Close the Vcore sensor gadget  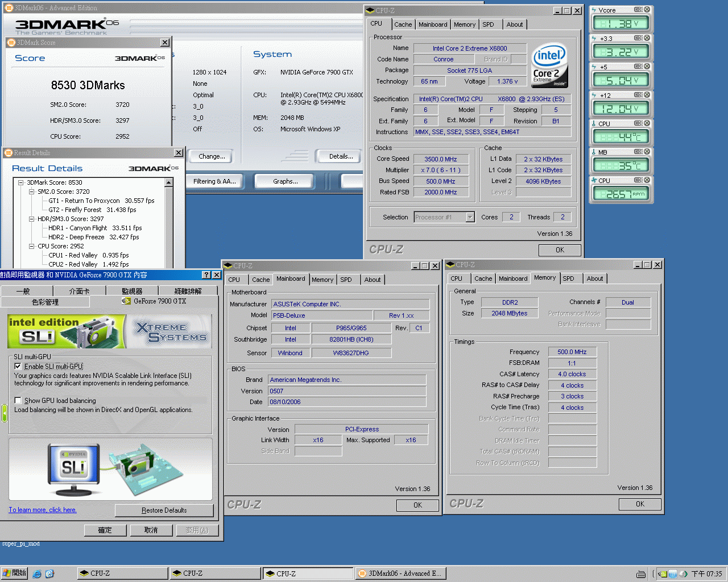(x=647, y=10)
